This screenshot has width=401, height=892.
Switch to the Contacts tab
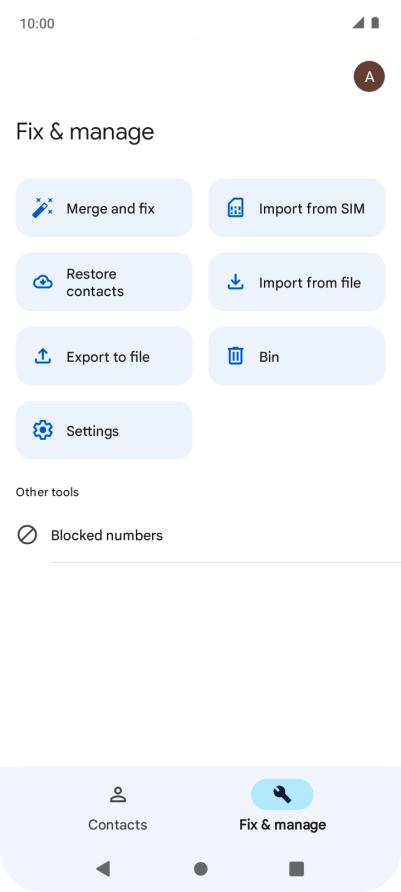tap(118, 808)
